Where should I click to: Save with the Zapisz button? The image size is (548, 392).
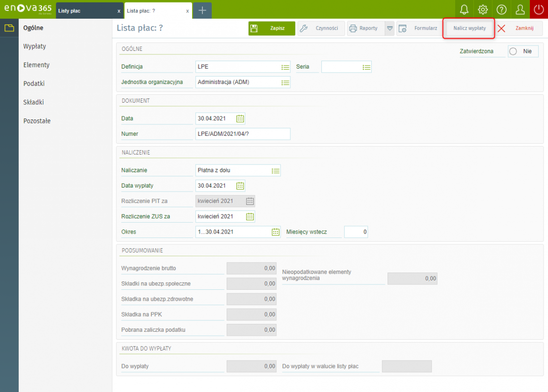pyautogui.click(x=272, y=28)
